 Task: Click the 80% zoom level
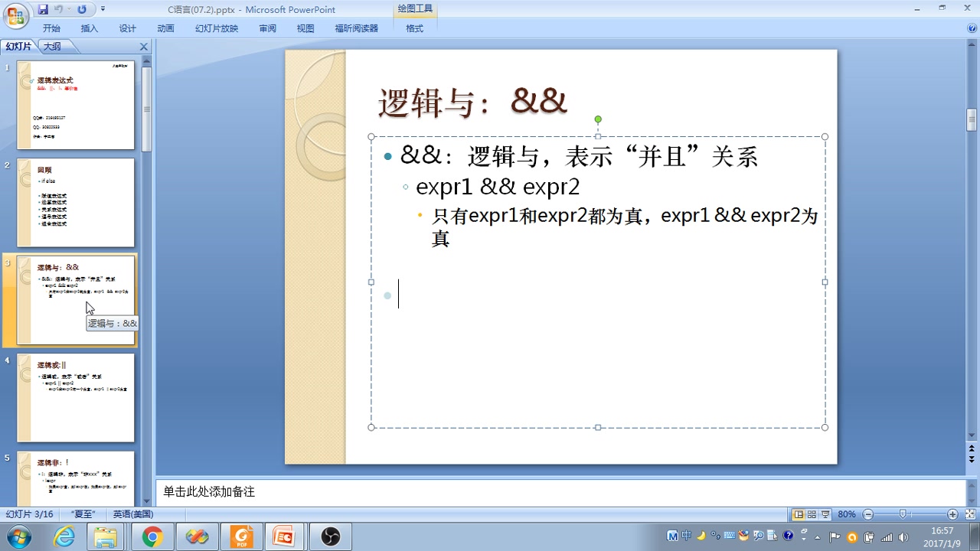(x=847, y=514)
